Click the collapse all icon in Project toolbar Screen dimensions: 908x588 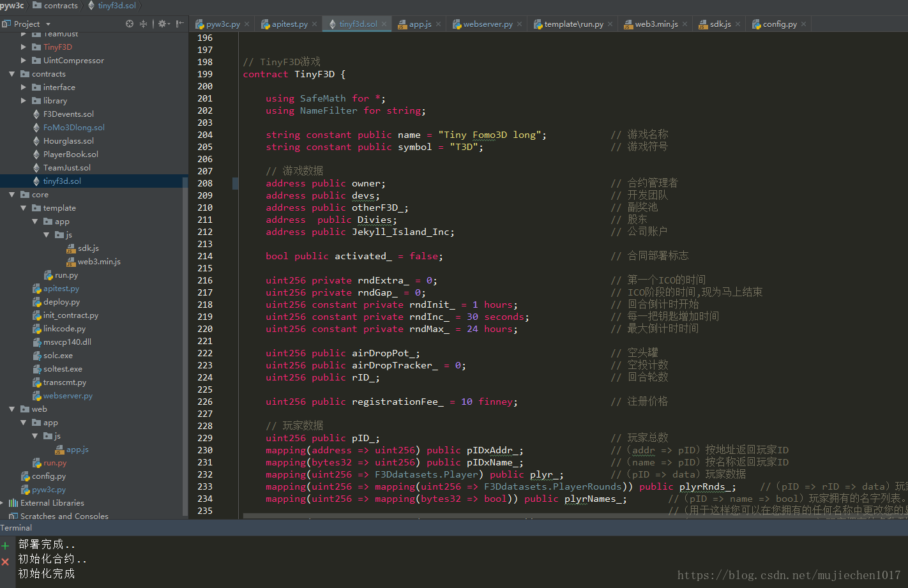143,24
